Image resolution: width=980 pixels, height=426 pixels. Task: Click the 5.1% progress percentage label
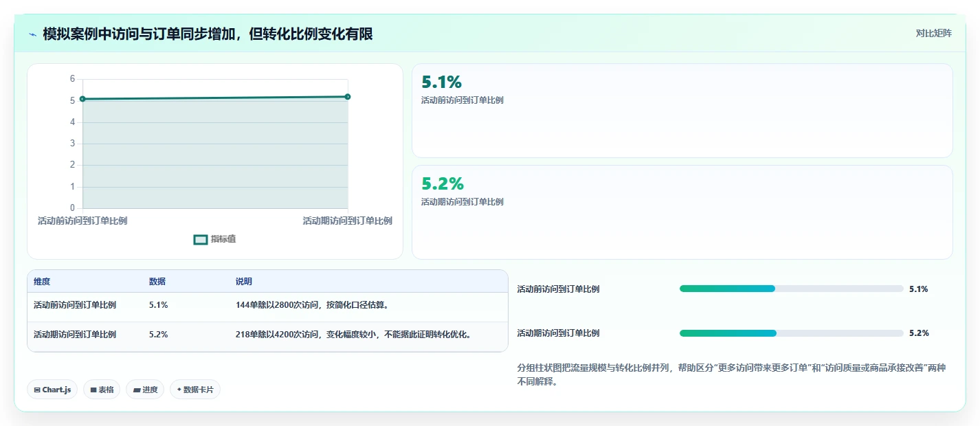tap(919, 289)
